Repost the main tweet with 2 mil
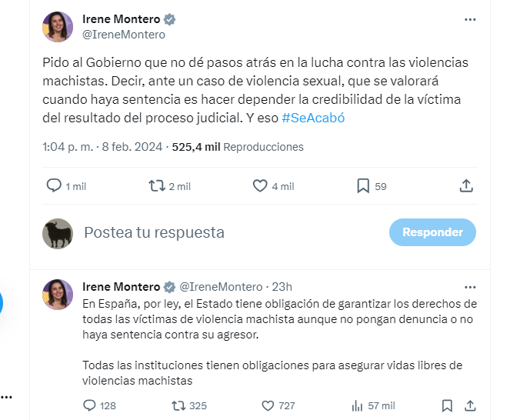 tap(156, 185)
